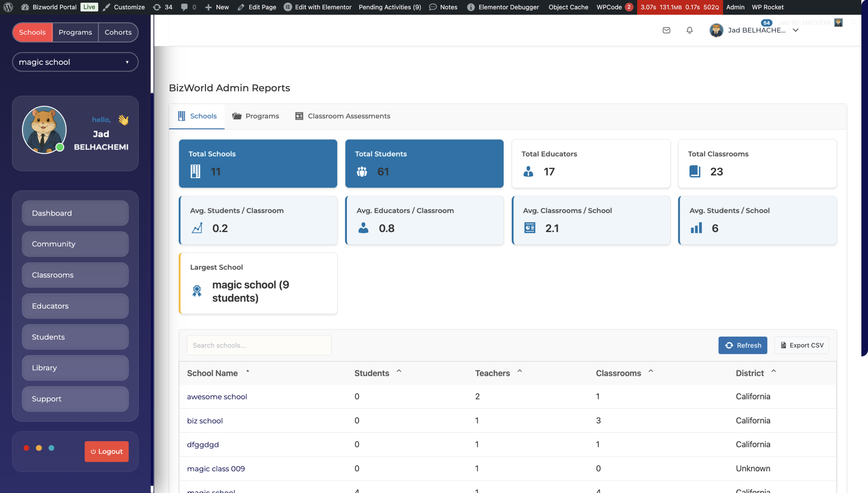Open the Classroom Assessments tab
868x493 pixels.
(x=342, y=116)
